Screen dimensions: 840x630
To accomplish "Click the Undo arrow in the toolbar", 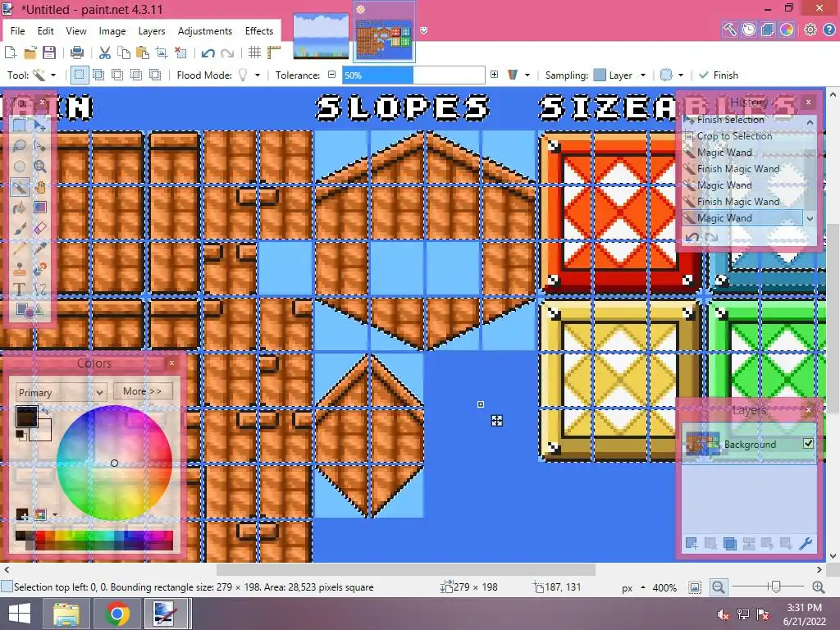I will click(208, 52).
